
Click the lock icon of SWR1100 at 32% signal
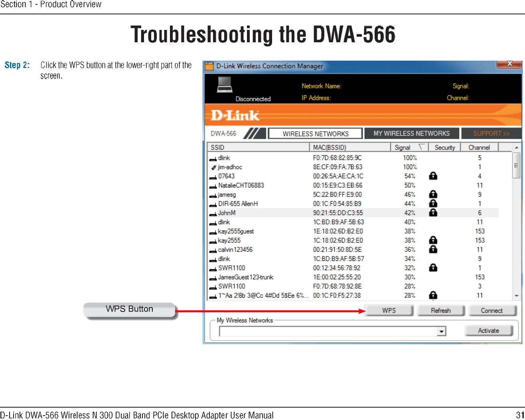click(x=433, y=268)
